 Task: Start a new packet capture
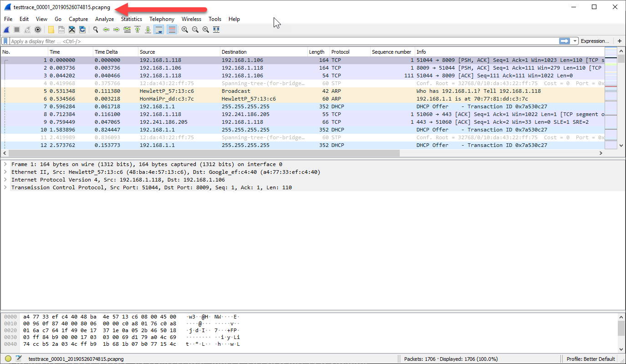point(6,29)
